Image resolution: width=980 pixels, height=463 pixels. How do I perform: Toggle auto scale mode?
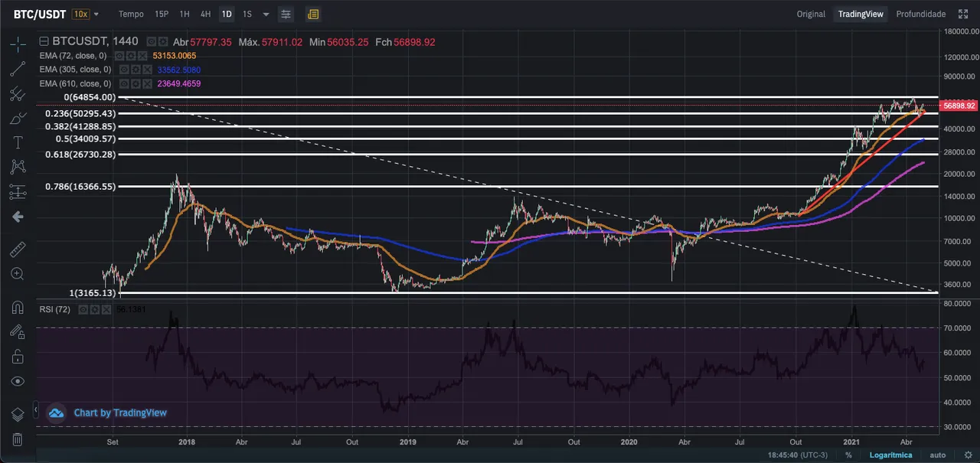tap(938, 455)
